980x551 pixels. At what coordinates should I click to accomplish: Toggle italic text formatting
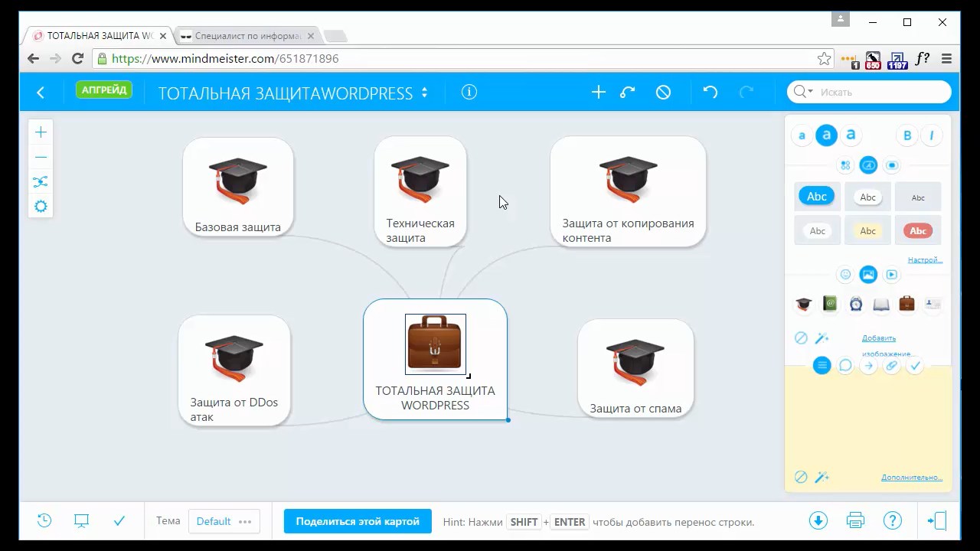[x=932, y=136]
